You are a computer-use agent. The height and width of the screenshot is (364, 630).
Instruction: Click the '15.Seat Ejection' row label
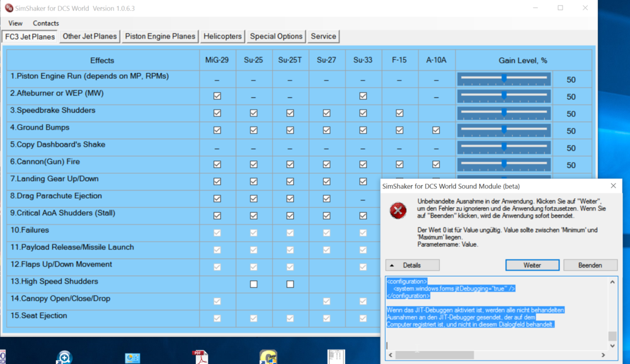38,316
